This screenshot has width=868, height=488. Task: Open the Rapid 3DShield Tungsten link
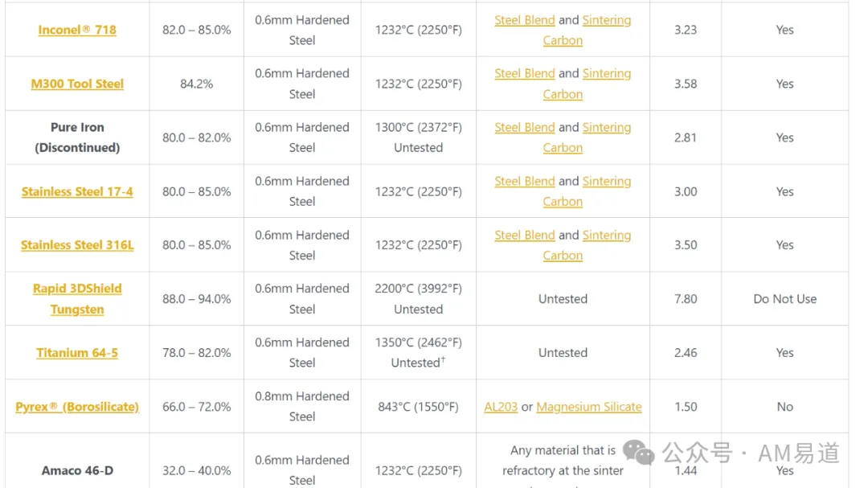coord(77,298)
